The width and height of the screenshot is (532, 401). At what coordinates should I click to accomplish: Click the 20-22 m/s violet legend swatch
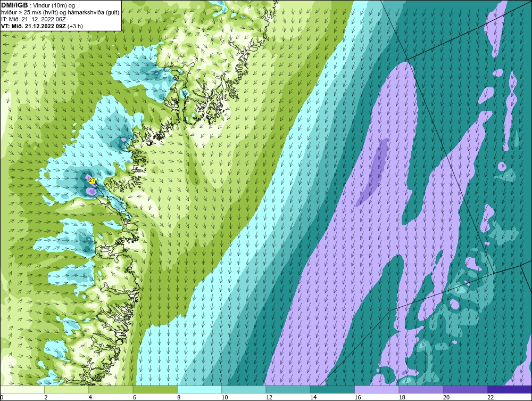point(465,389)
